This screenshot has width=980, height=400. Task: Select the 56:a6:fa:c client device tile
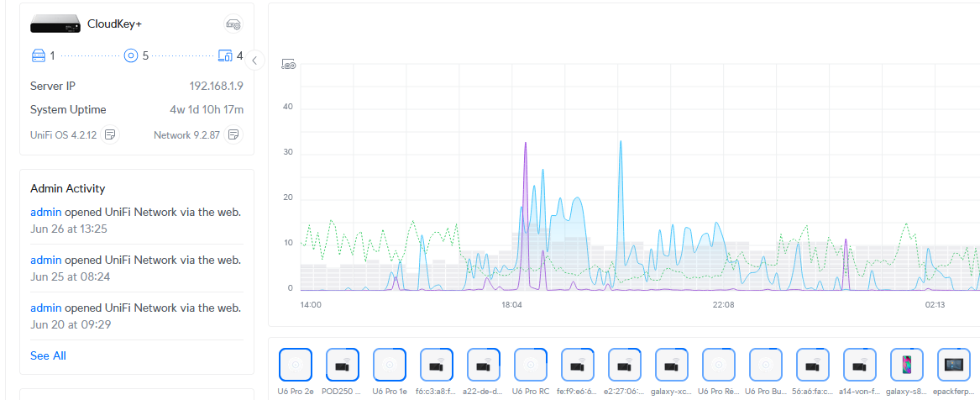tap(813, 365)
